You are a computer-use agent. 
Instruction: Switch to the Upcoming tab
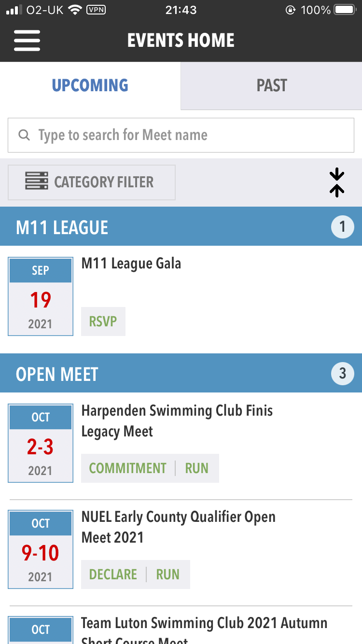pos(90,86)
